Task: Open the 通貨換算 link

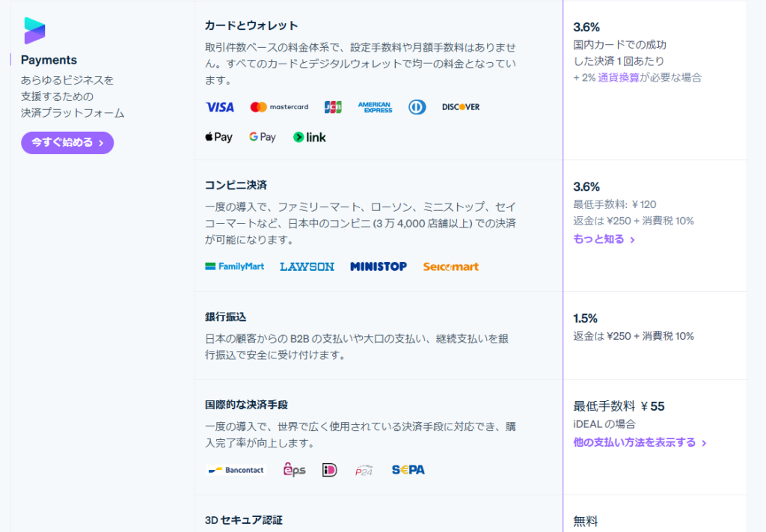Action: (618, 77)
